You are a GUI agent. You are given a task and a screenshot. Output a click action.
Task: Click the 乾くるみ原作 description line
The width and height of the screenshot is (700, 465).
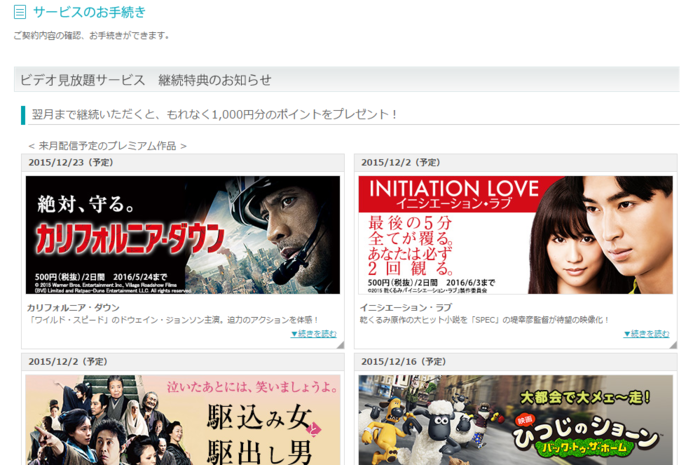coord(484,320)
